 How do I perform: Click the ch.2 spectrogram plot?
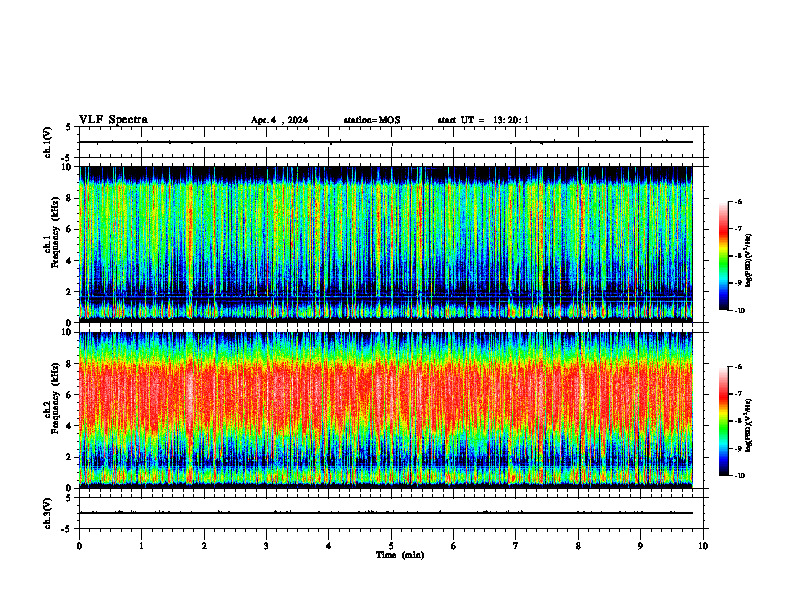point(386,410)
